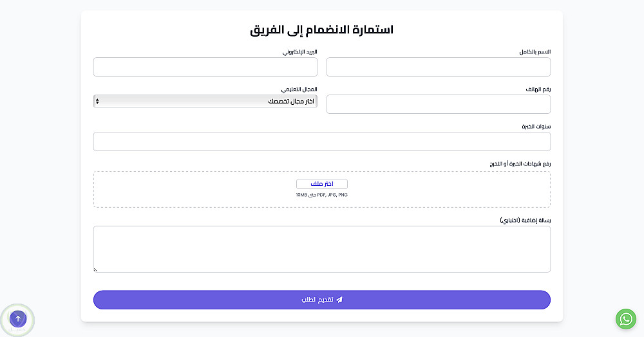Open the 'اختر مجال تخصصك' dropdown

point(205,101)
